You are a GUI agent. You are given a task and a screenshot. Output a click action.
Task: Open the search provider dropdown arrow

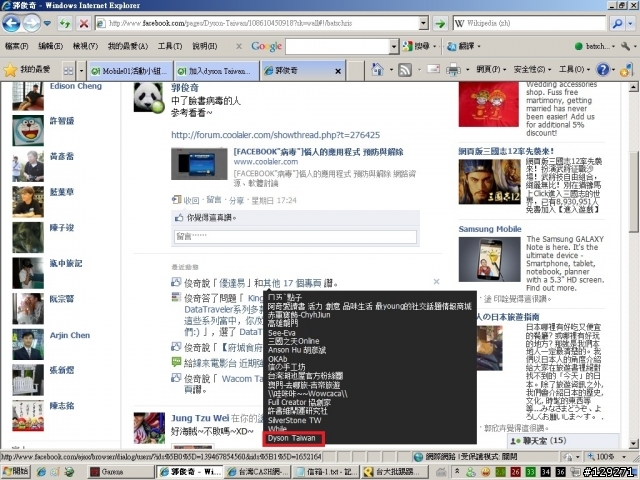point(631,23)
